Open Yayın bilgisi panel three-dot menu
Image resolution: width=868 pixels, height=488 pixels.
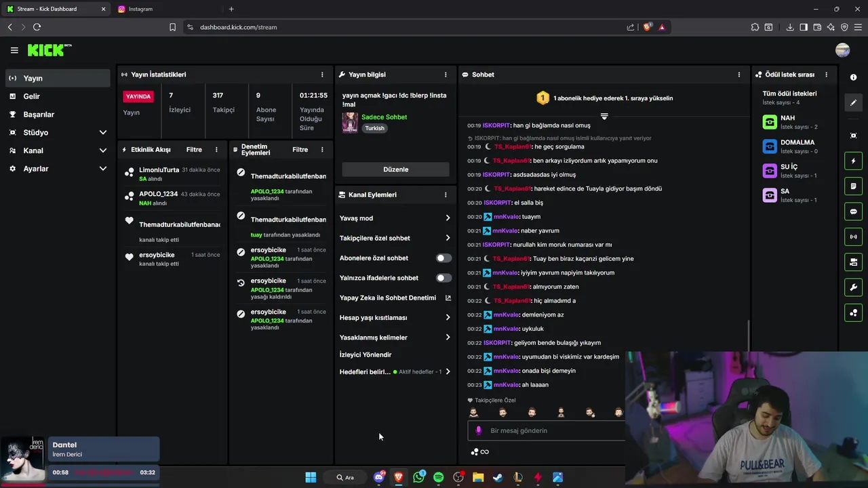point(446,75)
